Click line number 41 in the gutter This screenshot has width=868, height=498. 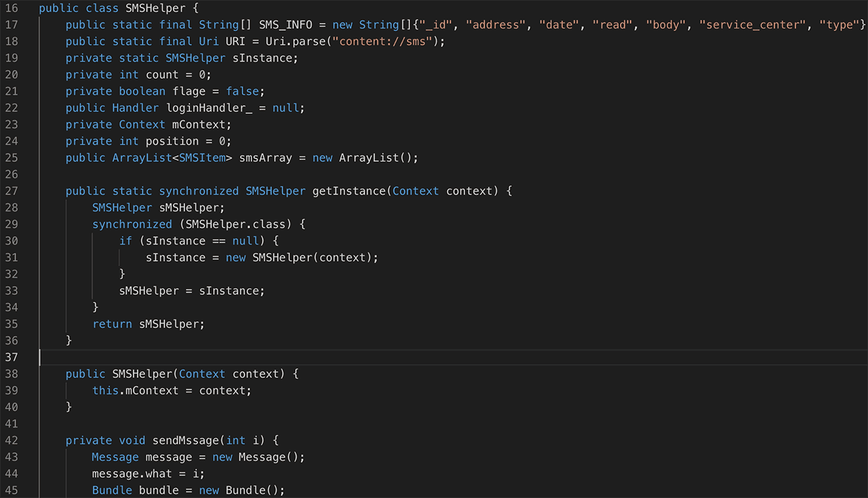tap(12, 423)
